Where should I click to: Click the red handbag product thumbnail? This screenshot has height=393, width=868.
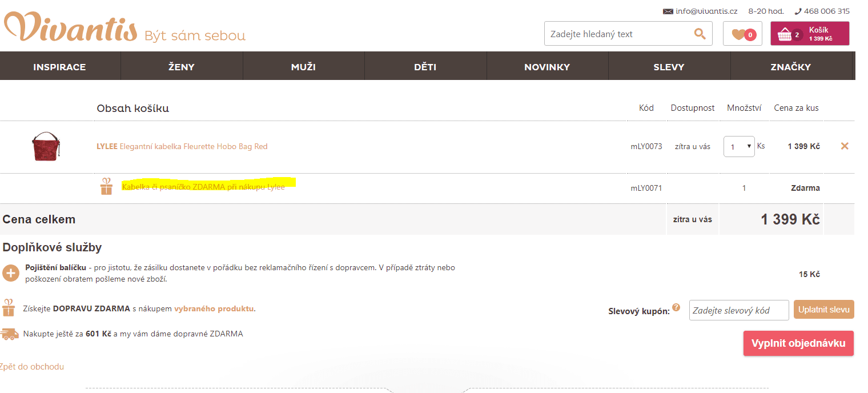(46, 146)
